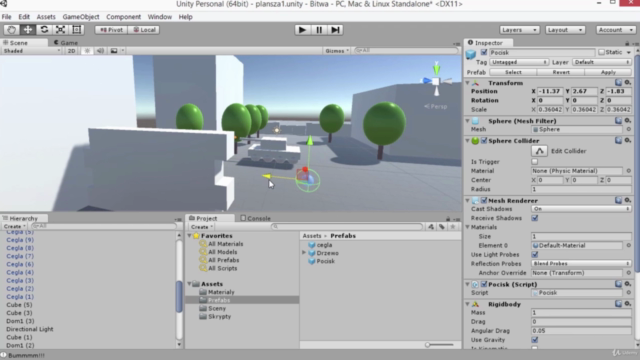This screenshot has width=640, height=360.
Task: Collapse the Favorites tree
Action: pos(189,236)
